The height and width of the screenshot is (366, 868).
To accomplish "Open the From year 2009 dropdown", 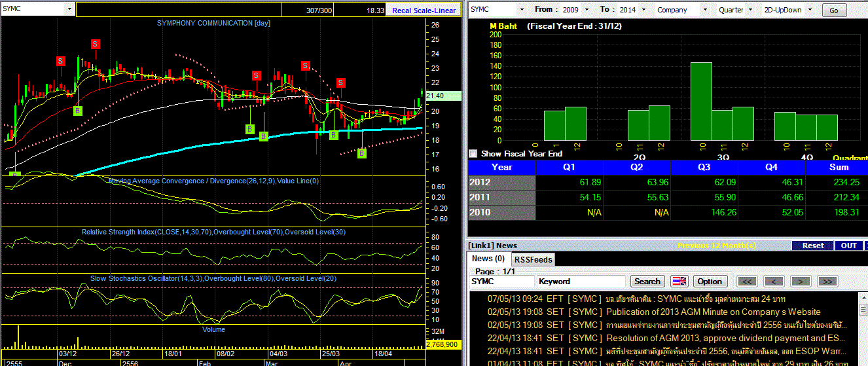I will click(x=586, y=10).
